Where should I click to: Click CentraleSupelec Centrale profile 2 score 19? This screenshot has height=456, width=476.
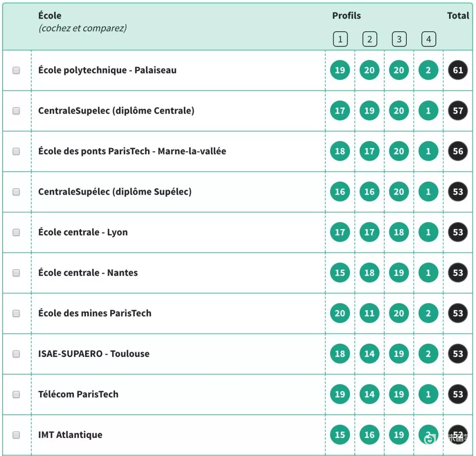point(369,111)
